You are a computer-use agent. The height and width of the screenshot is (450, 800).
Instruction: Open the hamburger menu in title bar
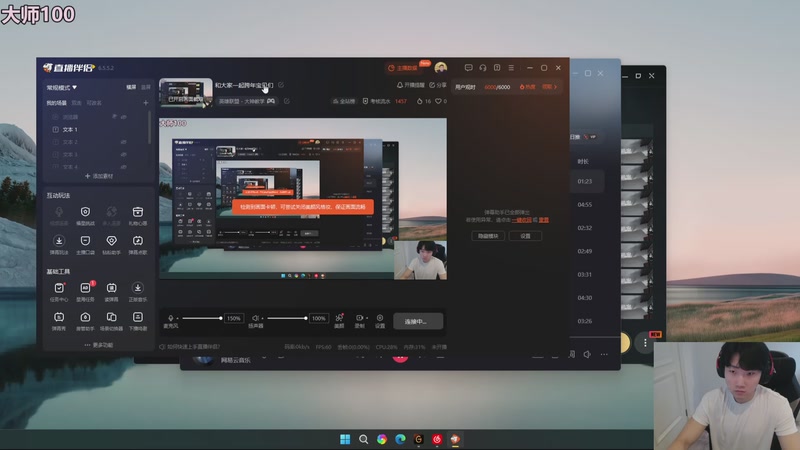(x=511, y=68)
